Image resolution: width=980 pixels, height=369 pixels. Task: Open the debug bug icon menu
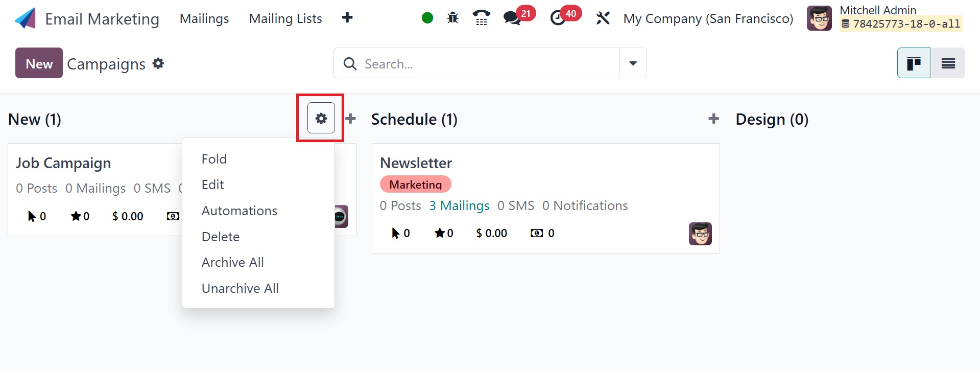(452, 18)
